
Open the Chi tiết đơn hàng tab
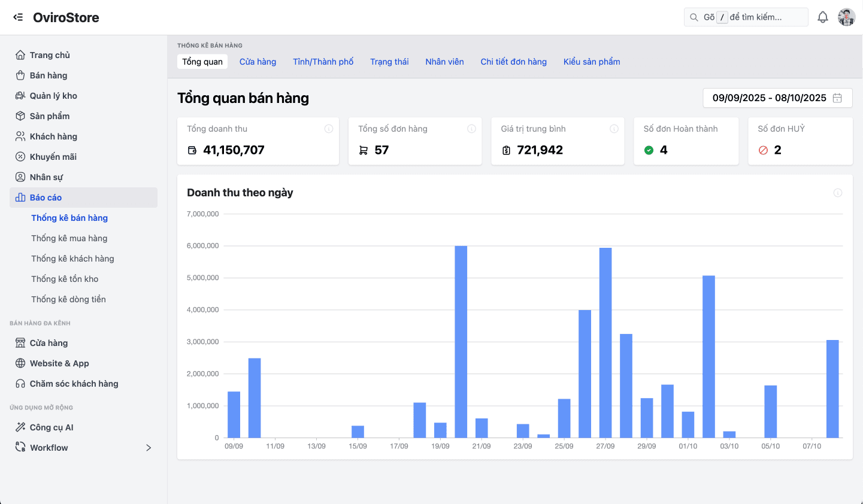pyautogui.click(x=513, y=61)
